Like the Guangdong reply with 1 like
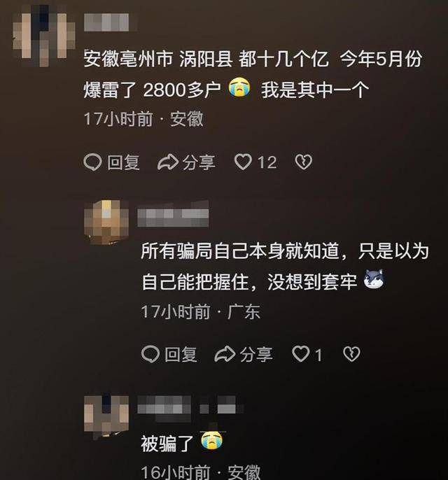This screenshot has height=480, width=448. click(301, 354)
